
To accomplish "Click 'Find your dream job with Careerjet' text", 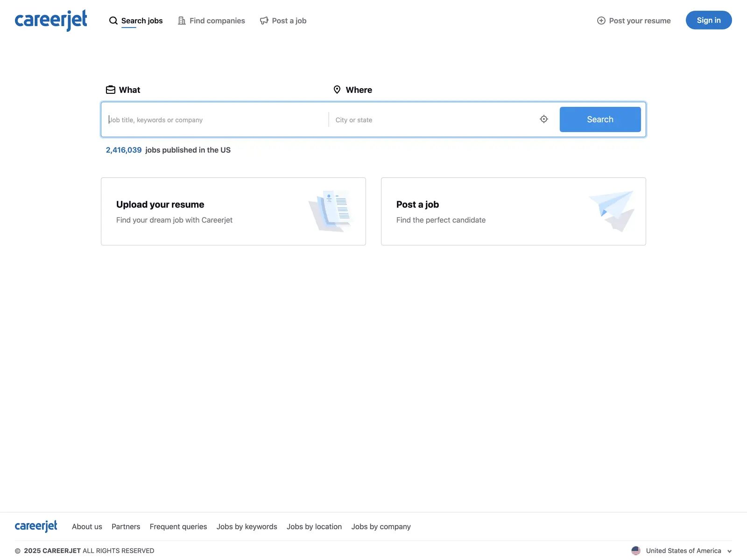I will (x=174, y=220).
